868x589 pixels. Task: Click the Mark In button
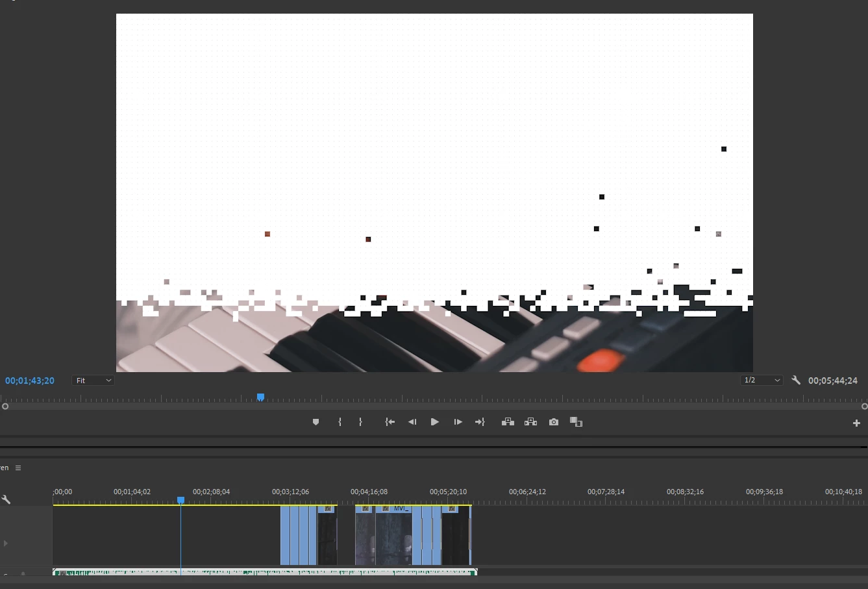(340, 422)
